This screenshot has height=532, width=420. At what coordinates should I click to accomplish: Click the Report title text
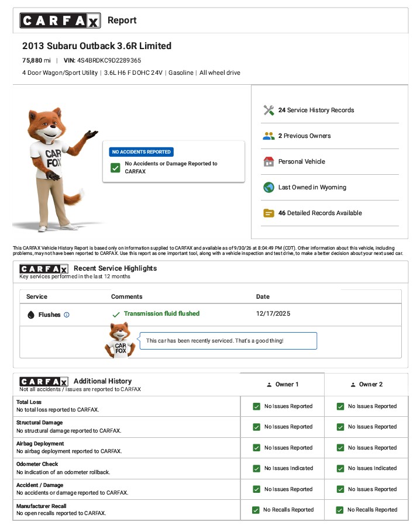tap(122, 20)
